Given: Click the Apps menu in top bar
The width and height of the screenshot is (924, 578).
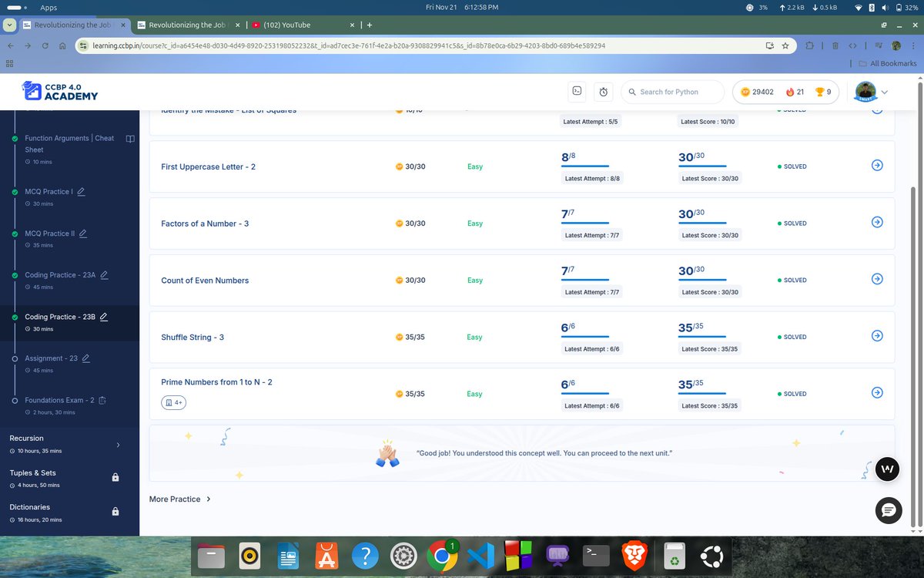Looking at the screenshot, I should [49, 7].
